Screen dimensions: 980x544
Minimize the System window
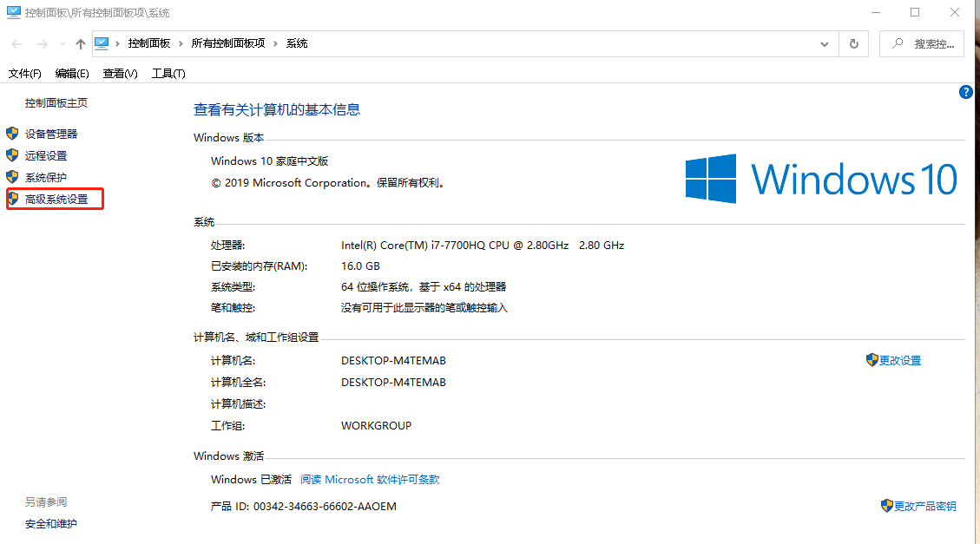[876, 12]
